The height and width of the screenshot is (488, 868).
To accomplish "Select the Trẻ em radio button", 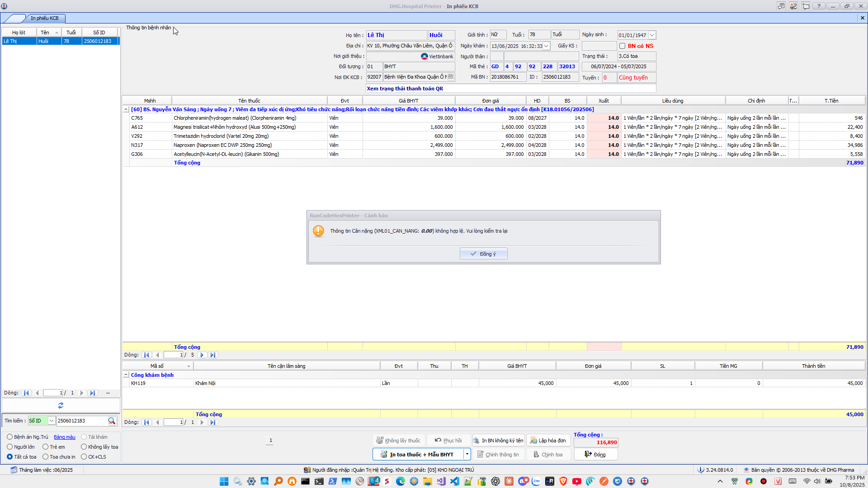I will tap(46, 447).
